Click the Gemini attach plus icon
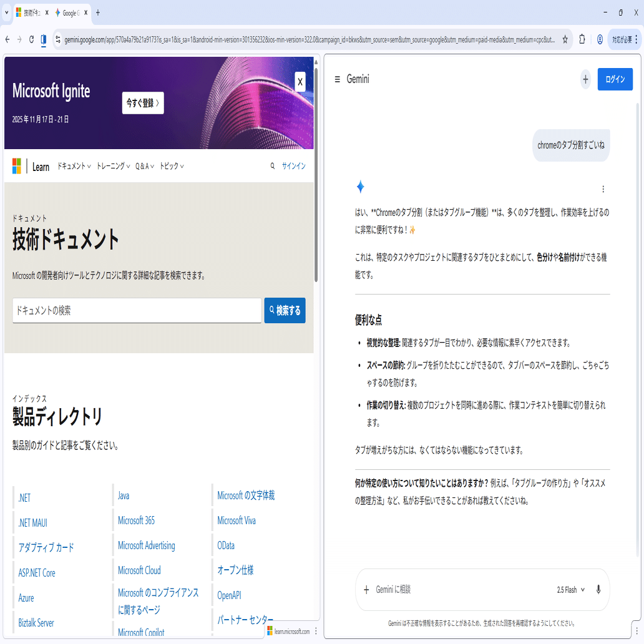The height and width of the screenshot is (644, 644). [x=366, y=590]
